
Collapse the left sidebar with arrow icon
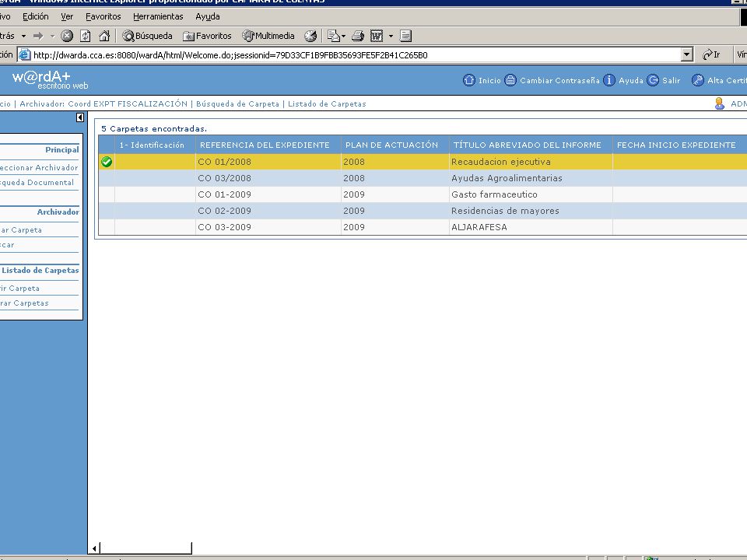80,117
